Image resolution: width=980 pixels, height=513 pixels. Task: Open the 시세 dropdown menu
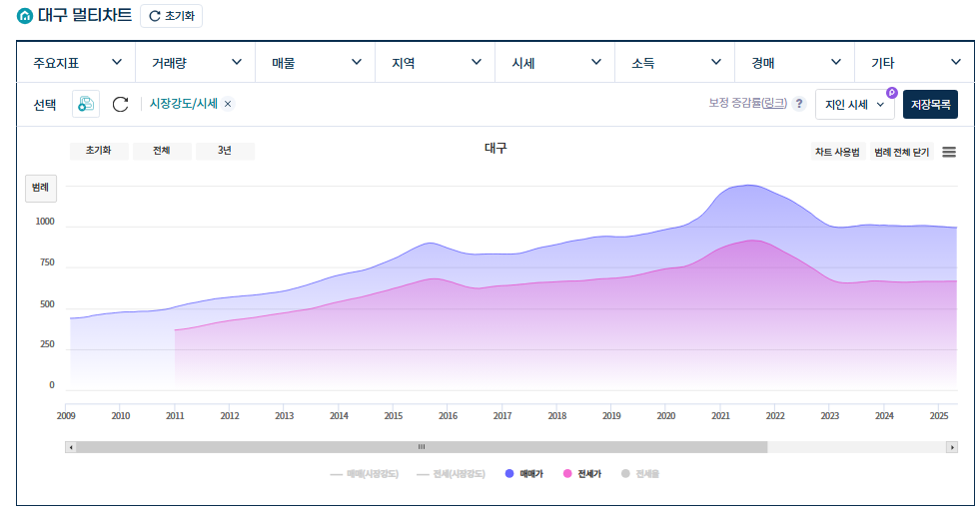[x=555, y=63]
